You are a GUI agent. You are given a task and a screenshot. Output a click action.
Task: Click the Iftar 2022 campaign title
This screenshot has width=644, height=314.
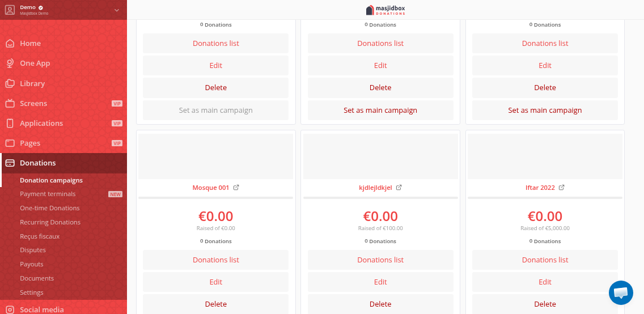(x=540, y=188)
